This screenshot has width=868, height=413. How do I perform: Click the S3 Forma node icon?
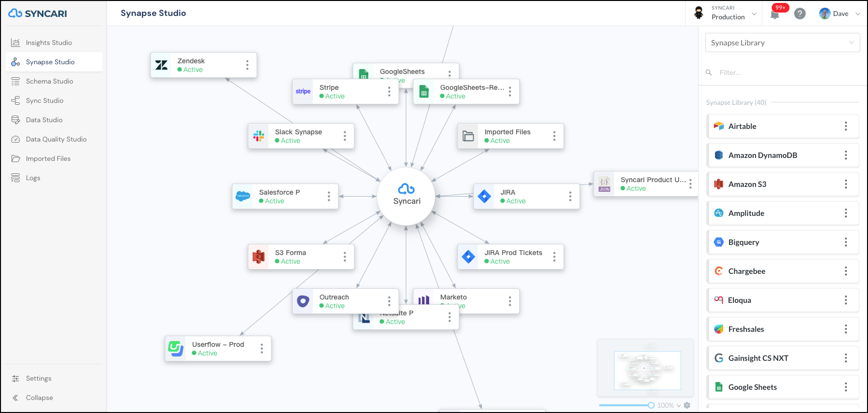(259, 257)
